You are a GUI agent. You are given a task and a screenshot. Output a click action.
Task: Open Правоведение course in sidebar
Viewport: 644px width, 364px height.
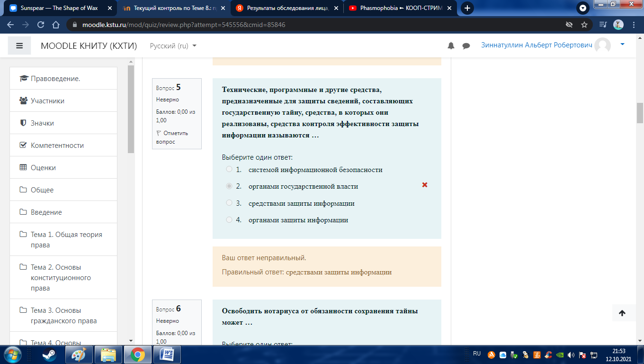(63, 78)
